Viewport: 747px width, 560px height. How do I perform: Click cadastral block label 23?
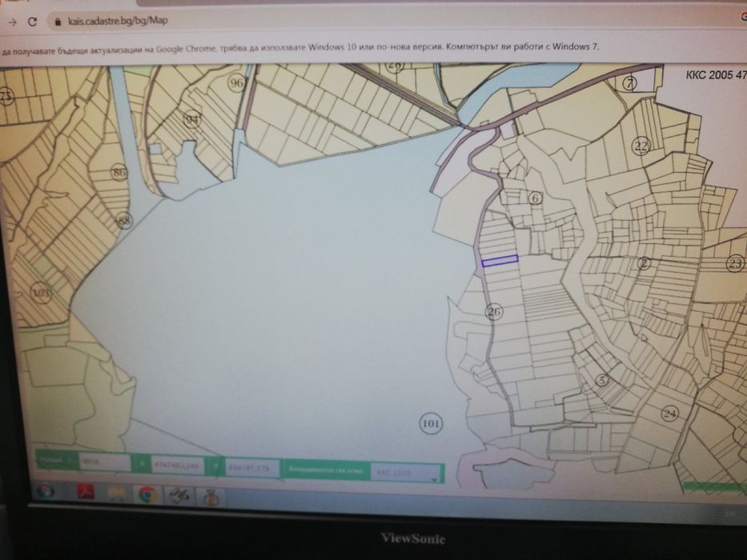pyautogui.click(x=736, y=263)
